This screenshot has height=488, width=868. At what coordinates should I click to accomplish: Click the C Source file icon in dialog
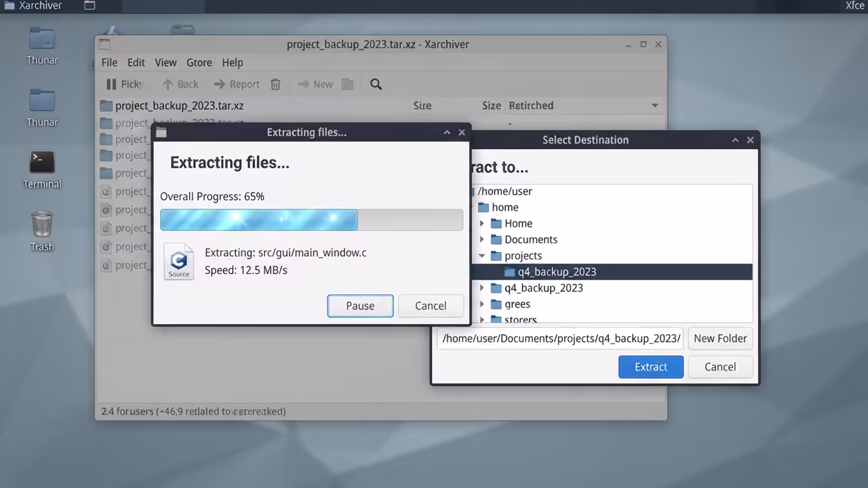[x=179, y=262]
